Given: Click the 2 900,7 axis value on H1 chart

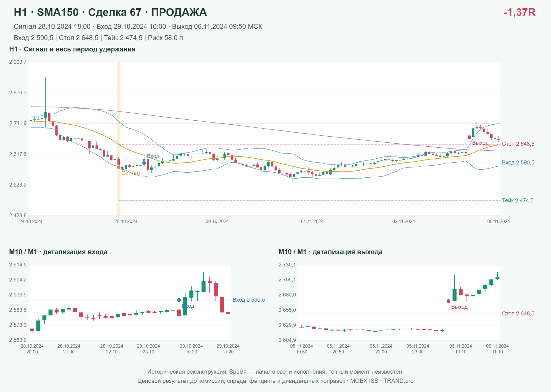Looking at the screenshot, I should [18, 62].
